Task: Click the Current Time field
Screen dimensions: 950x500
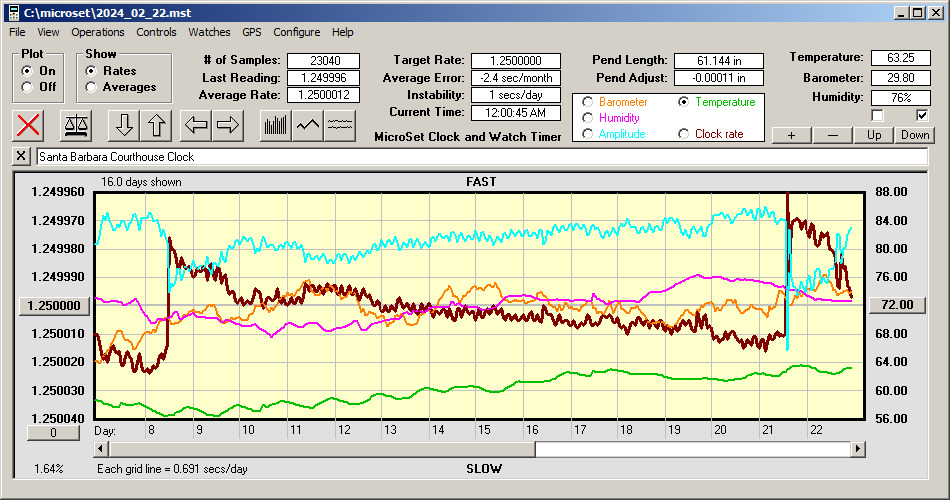Action: coord(516,113)
